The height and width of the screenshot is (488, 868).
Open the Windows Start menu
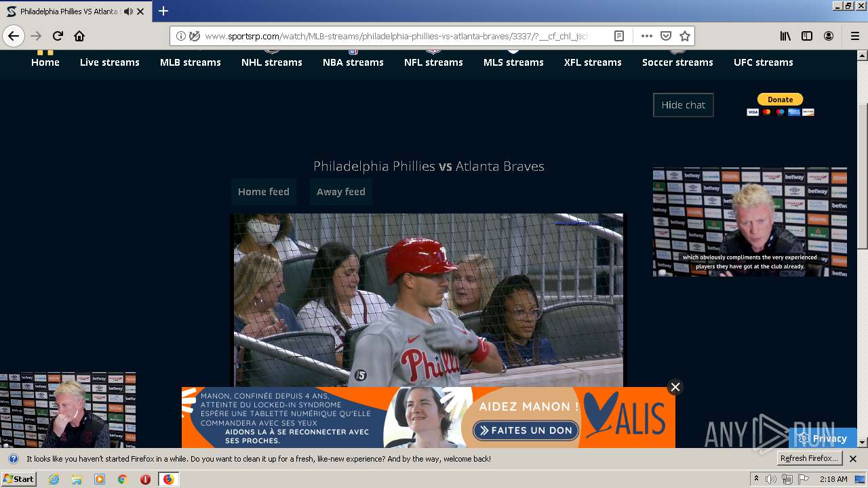click(18, 479)
